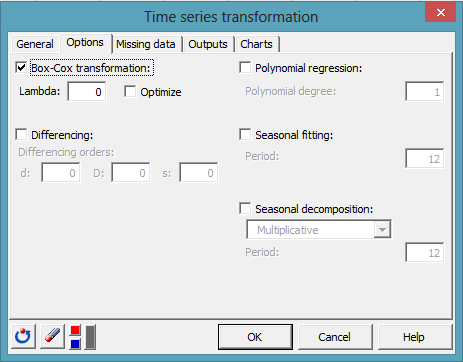Viewport: 463px width, 362px height.
Task: Select the Options tab
Action: 85,43
